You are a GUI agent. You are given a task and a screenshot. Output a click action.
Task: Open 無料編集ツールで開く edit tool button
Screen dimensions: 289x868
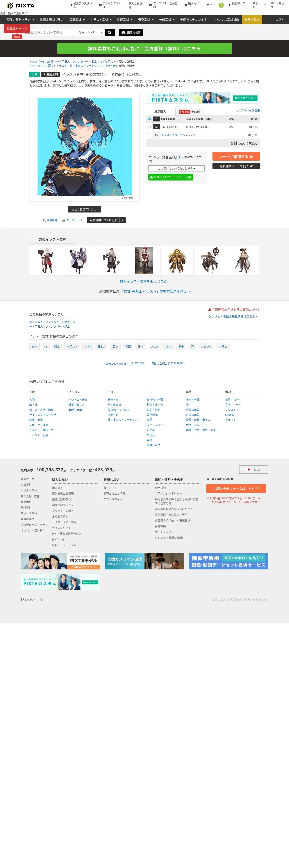coord(236,166)
